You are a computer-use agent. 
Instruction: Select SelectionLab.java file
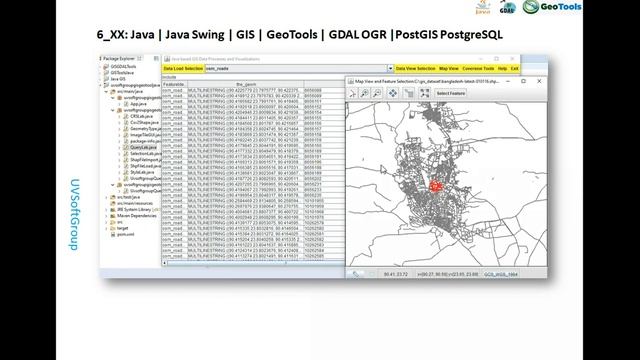[145, 153]
